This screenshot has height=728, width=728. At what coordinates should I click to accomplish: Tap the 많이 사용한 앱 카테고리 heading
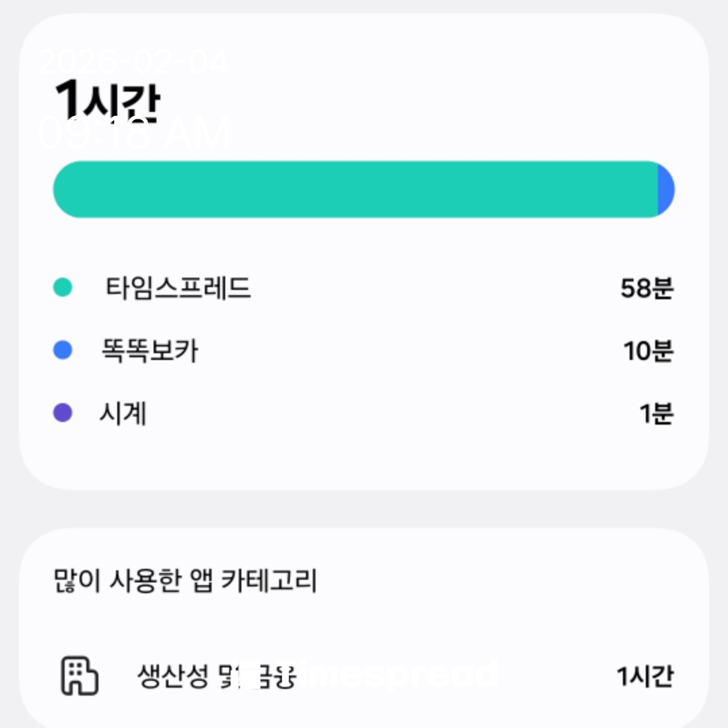click(185, 581)
